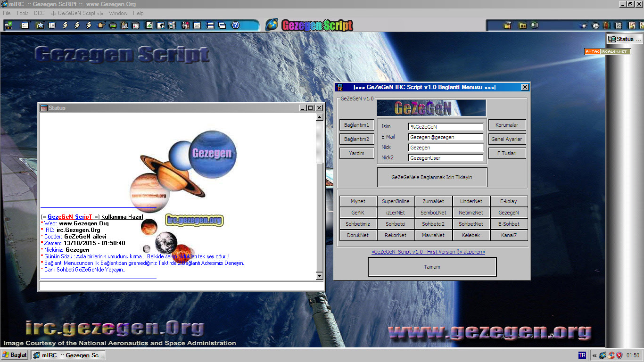The height and width of the screenshot is (362, 644).
Task: Open the Help menu
Action: [x=138, y=13]
